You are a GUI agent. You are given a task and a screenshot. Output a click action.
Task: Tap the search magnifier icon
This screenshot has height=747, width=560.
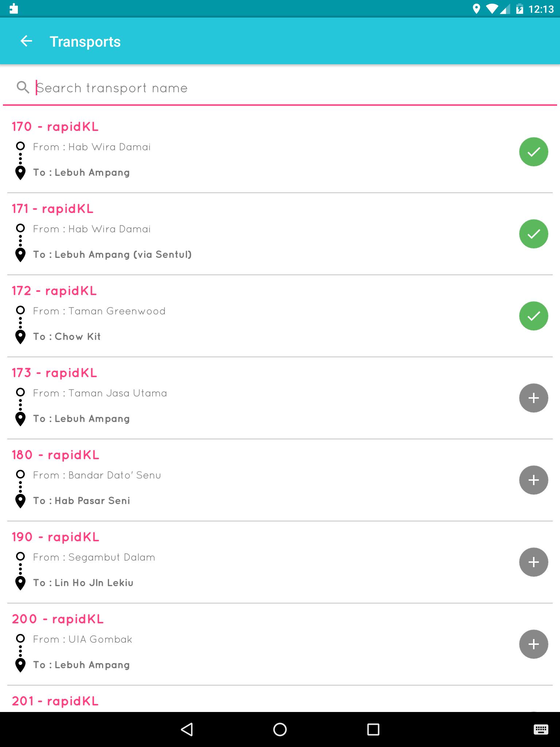click(x=23, y=88)
